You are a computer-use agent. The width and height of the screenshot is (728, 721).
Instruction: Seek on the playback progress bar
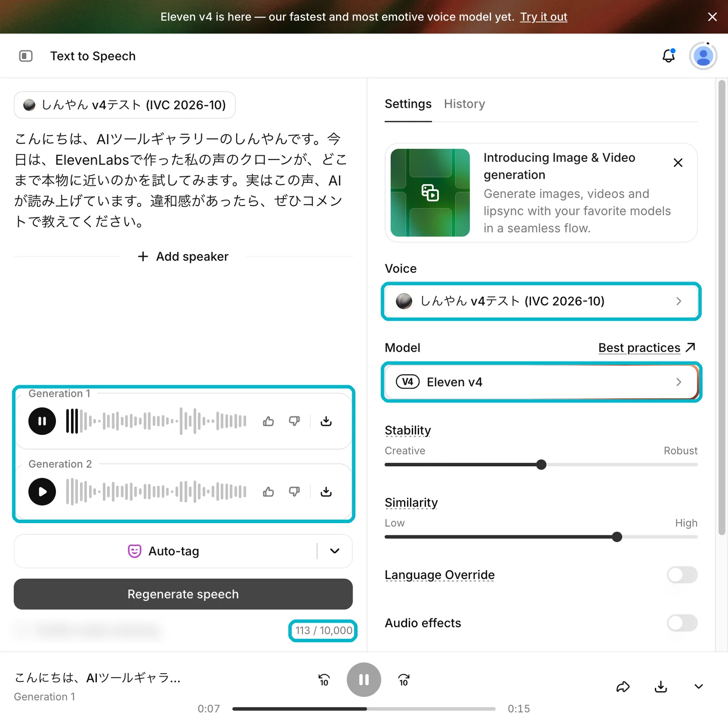364,709
